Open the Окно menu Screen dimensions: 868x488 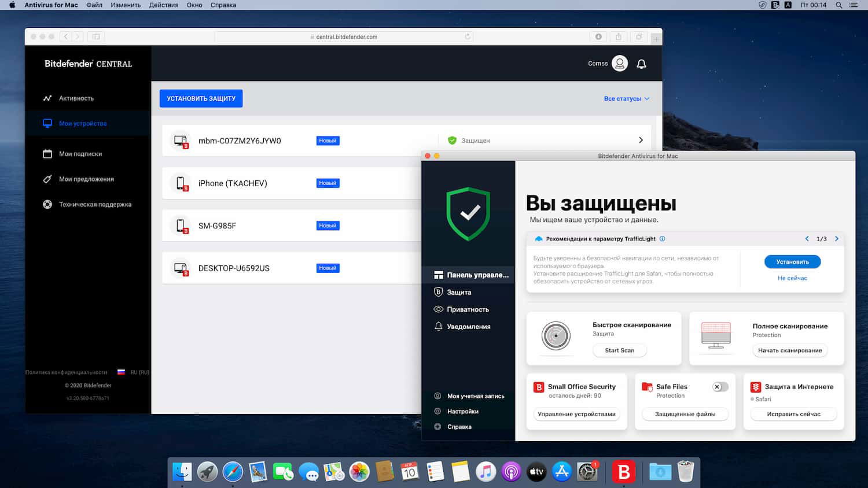coord(194,5)
